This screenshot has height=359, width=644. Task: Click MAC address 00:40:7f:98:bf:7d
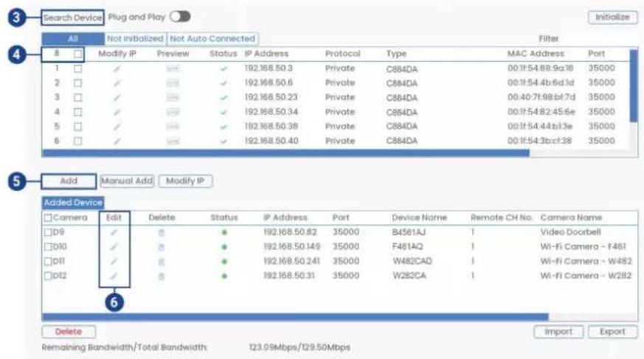tap(541, 97)
